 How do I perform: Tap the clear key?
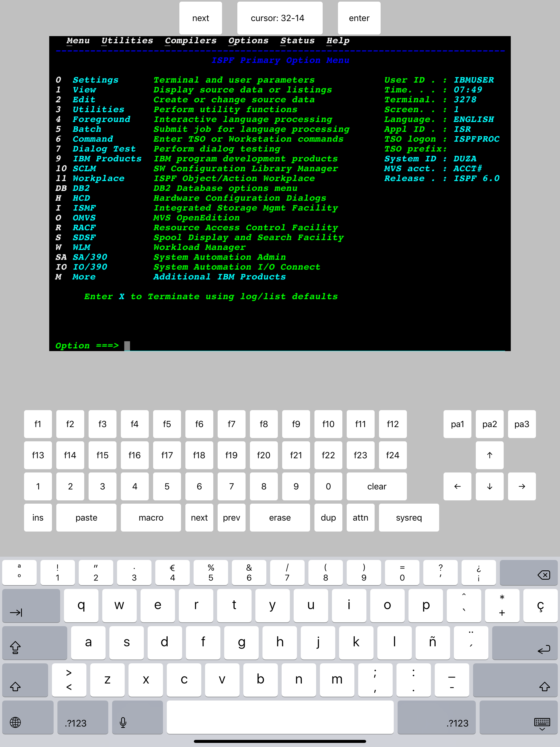377,486
